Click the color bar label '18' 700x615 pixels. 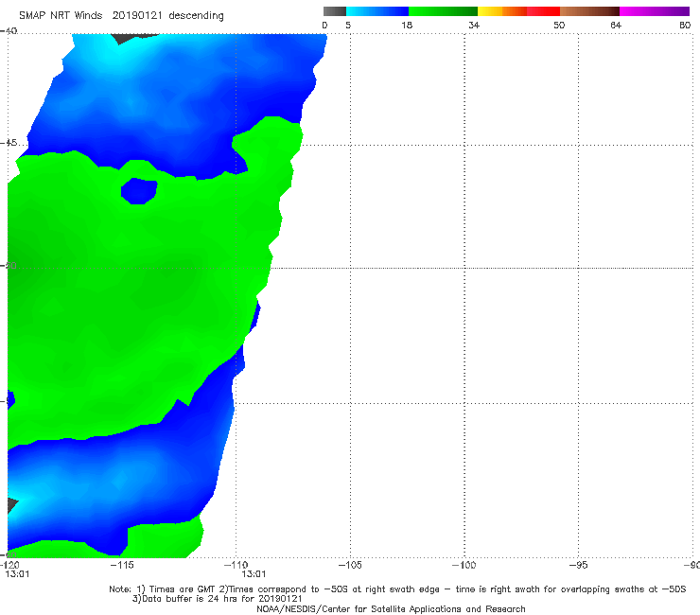pos(407,25)
